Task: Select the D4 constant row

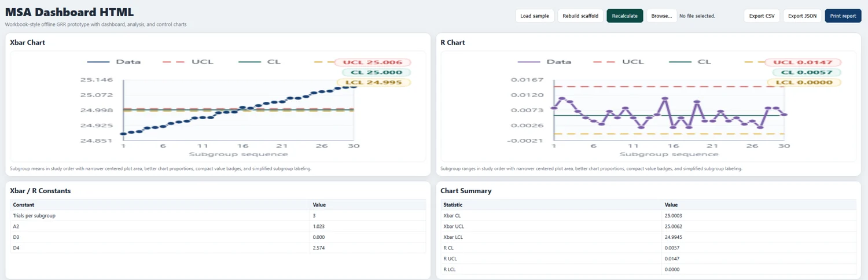Action: [218, 248]
